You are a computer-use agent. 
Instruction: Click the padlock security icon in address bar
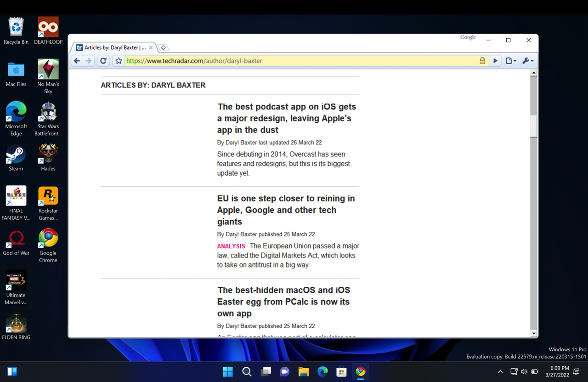(482, 61)
